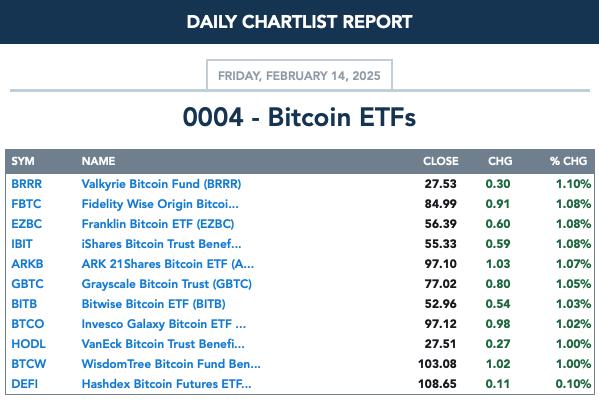599x401 pixels.
Task: Click the GBTC ticker symbol
Action: click(x=27, y=284)
